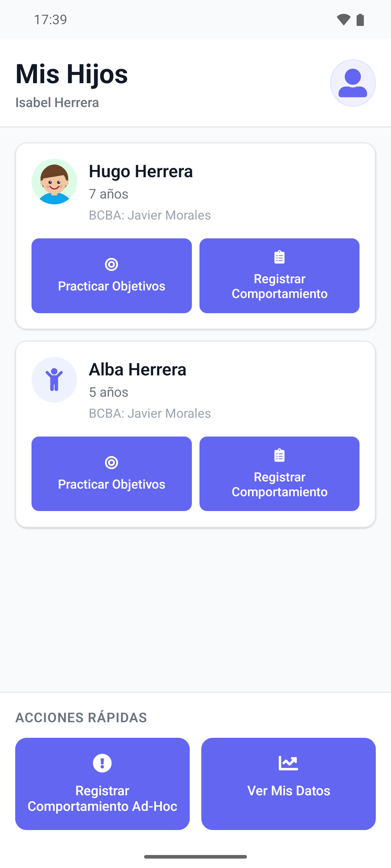391x868 pixels.
Task: Open Registrar Comportamiento for Hugo Herrera
Action: [279, 276]
